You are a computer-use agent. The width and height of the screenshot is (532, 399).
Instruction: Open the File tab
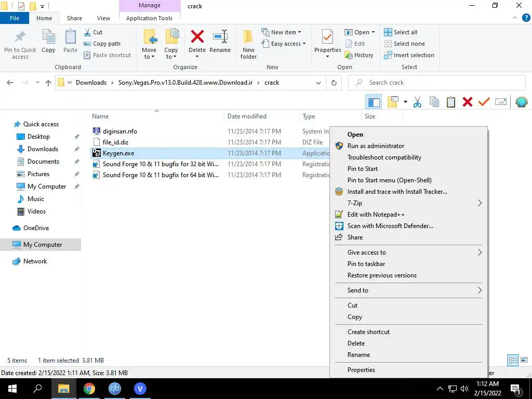coord(14,18)
